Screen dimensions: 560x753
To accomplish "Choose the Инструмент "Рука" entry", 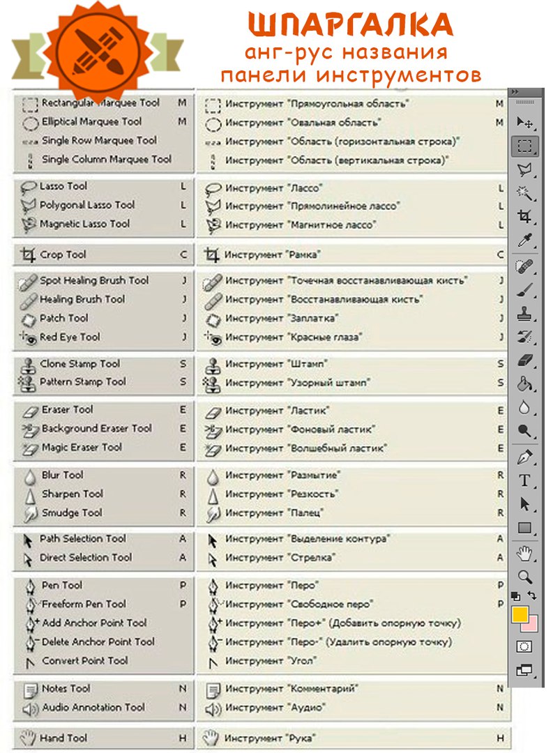I will (x=352, y=738).
